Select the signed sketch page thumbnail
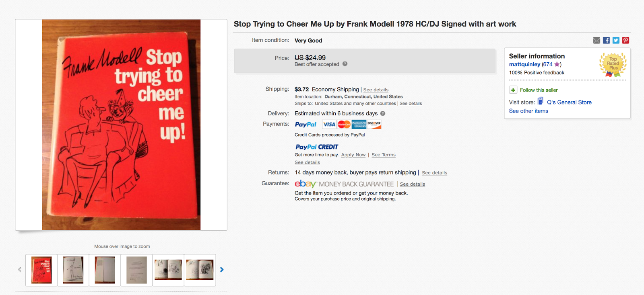 coord(73,270)
